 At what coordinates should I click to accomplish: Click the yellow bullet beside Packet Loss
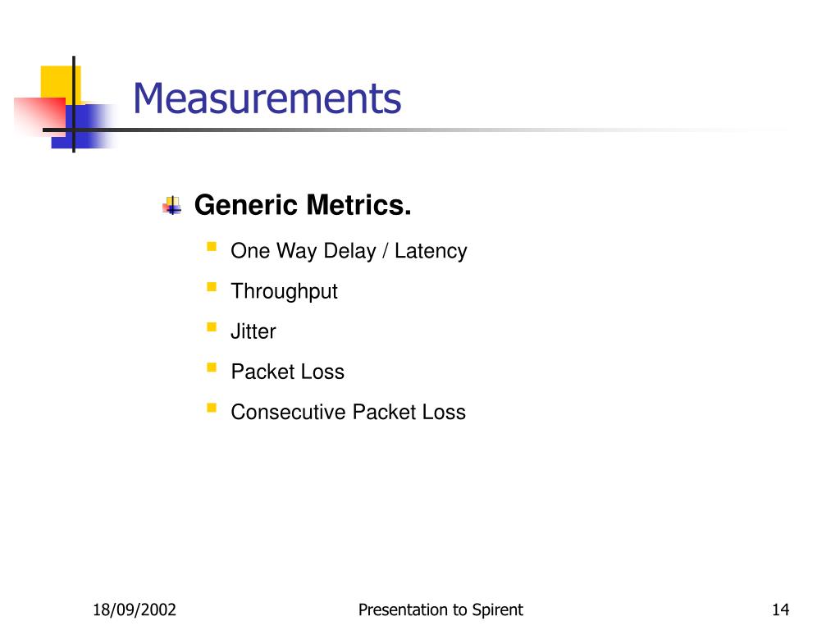point(212,367)
